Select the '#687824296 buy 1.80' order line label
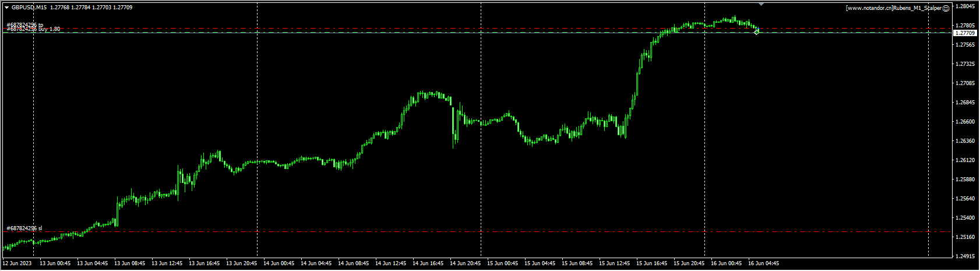This screenshot has width=980, height=271. tap(33, 29)
